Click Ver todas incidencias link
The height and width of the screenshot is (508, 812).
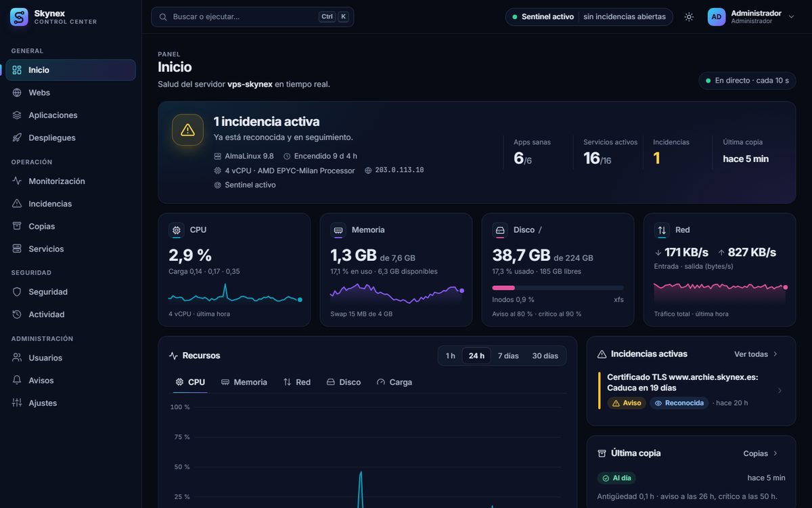[x=756, y=354]
